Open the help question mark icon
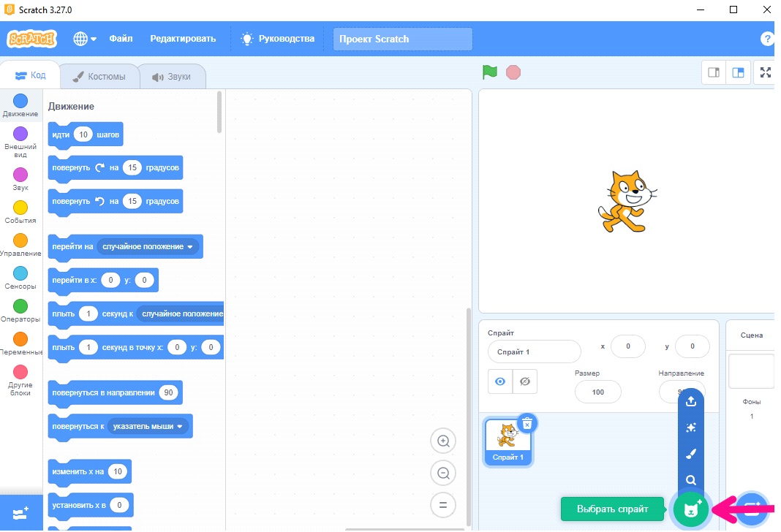 [x=767, y=39]
